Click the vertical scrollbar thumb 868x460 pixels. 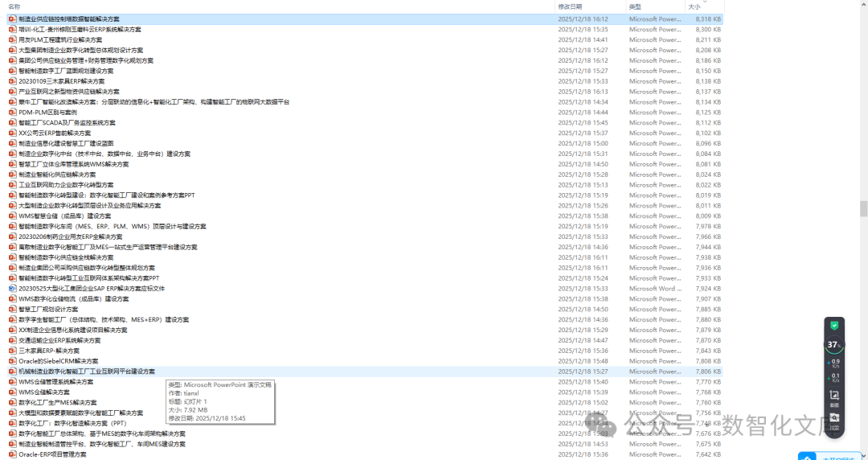tap(863, 209)
